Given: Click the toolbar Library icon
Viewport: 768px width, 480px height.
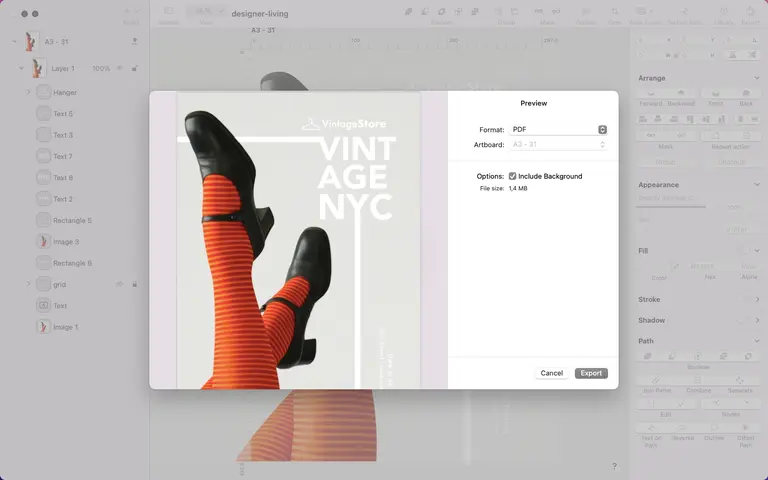Looking at the screenshot, I should (x=723, y=12).
